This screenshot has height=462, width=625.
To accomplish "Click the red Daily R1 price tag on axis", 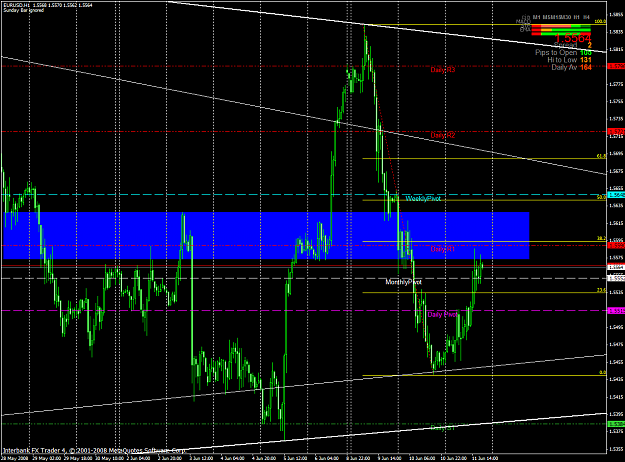I will (616, 246).
